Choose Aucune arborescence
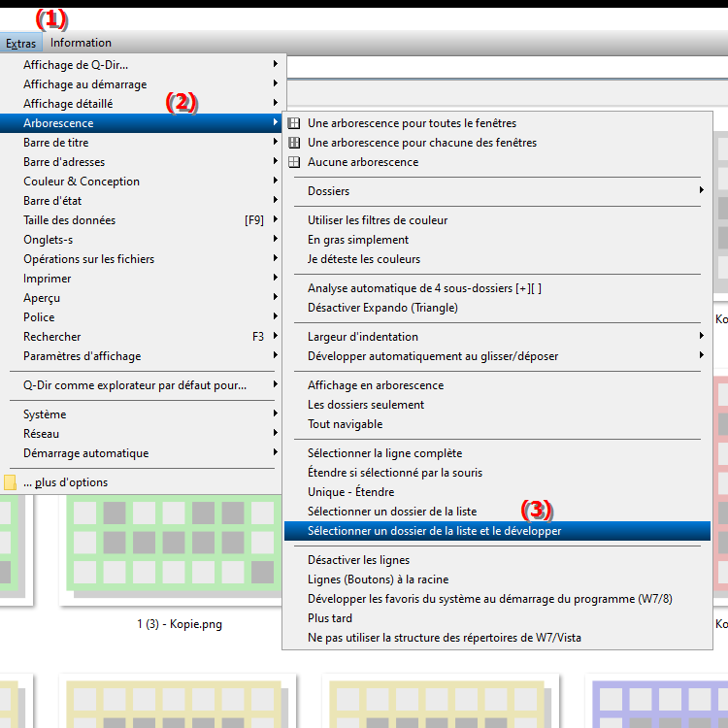 tap(497, 162)
